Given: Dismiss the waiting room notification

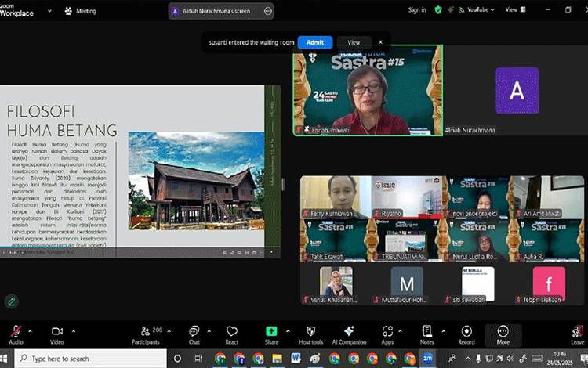Looking at the screenshot, I should [380, 42].
